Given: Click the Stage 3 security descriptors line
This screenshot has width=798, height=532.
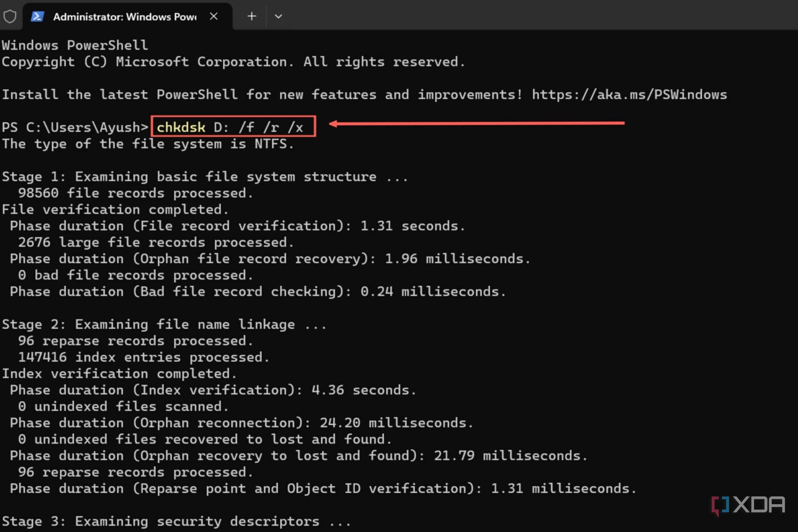Looking at the screenshot, I should 176,521.
